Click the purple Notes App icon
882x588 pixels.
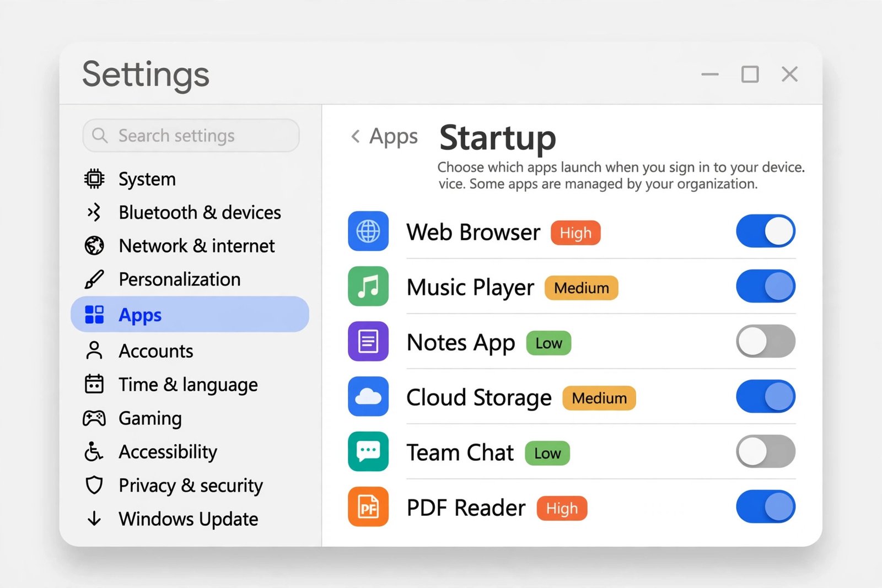(x=368, y=341)
